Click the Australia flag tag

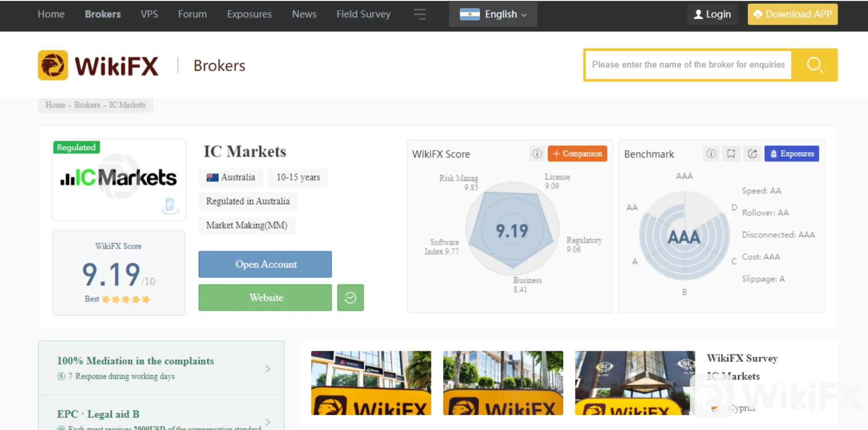point(231,177)
